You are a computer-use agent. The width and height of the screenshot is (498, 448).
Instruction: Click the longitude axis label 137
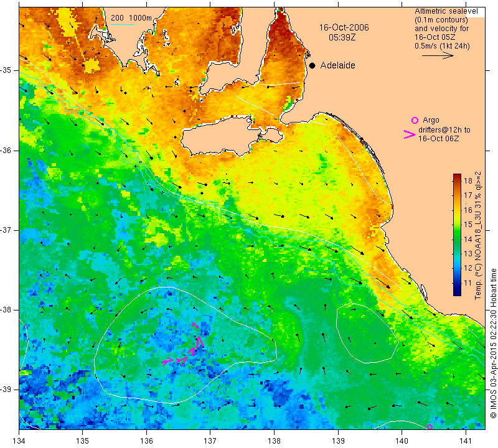210,441
